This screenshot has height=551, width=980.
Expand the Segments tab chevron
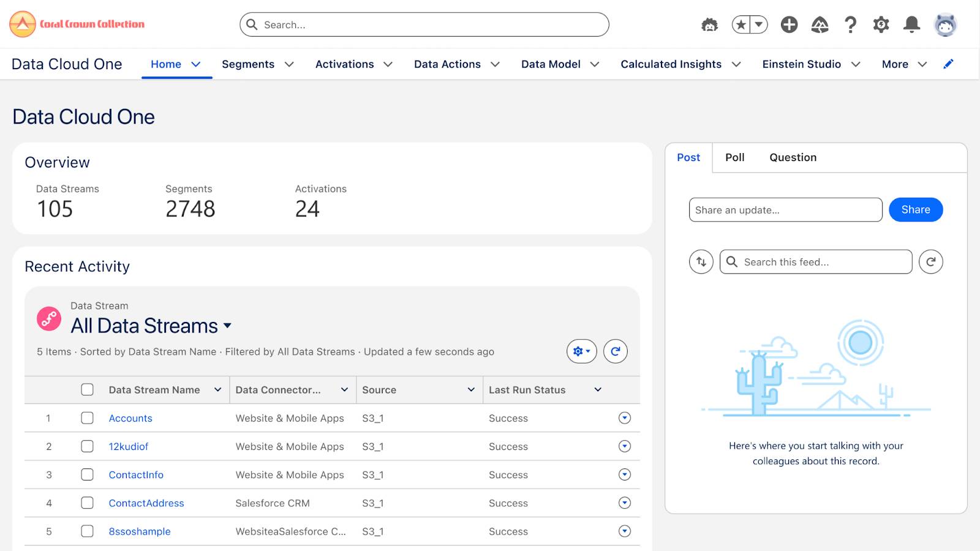click(289, 64)
